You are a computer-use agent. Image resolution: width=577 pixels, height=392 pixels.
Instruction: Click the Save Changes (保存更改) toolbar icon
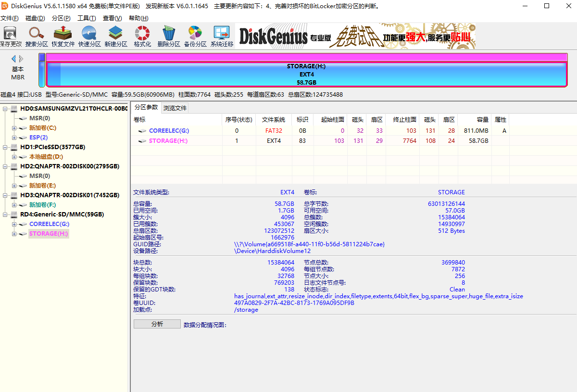tap(11, 37)
